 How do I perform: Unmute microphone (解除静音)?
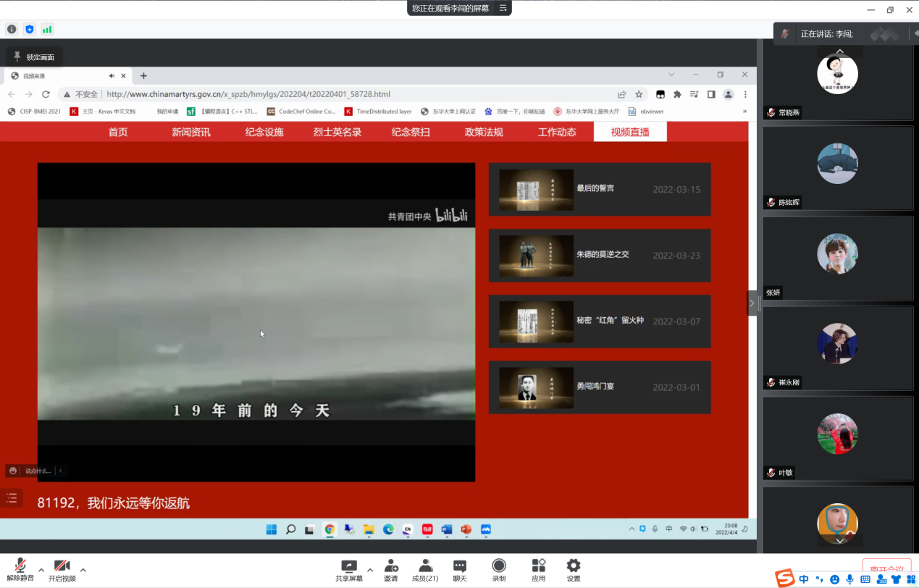tap(20, 569)
